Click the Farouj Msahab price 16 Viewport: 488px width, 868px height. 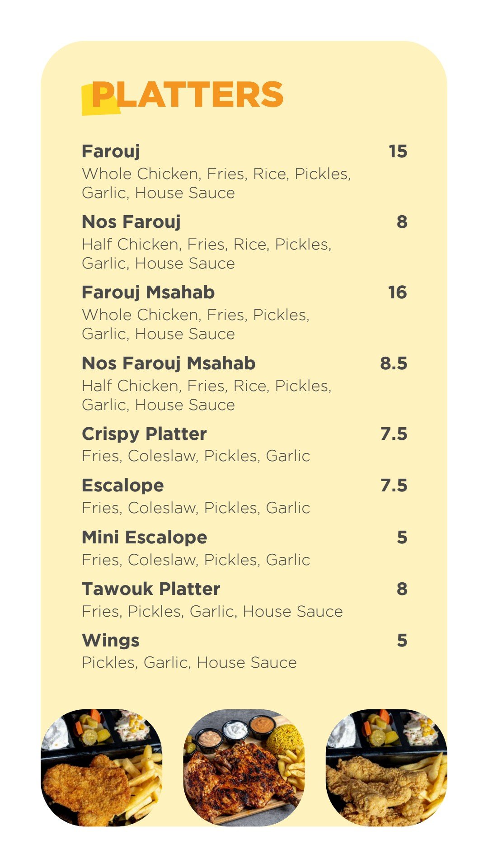click(397, 292)
